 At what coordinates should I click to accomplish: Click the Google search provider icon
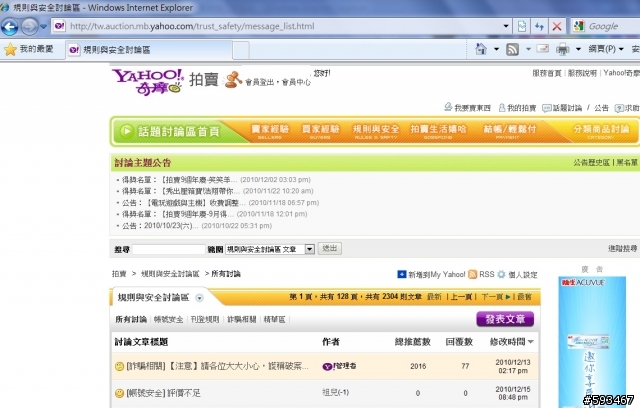(578, 26)
